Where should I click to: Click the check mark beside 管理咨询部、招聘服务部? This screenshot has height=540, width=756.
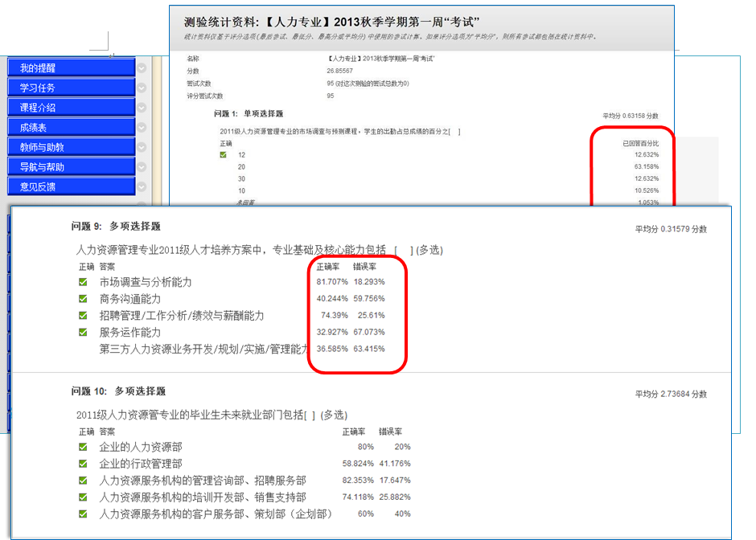click(x=83, y=481)
